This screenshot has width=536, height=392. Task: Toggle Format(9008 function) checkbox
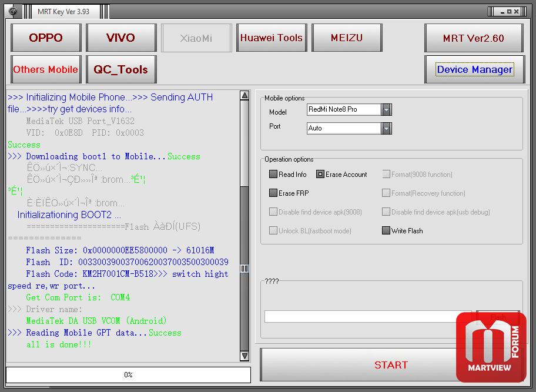click(386, 175)
